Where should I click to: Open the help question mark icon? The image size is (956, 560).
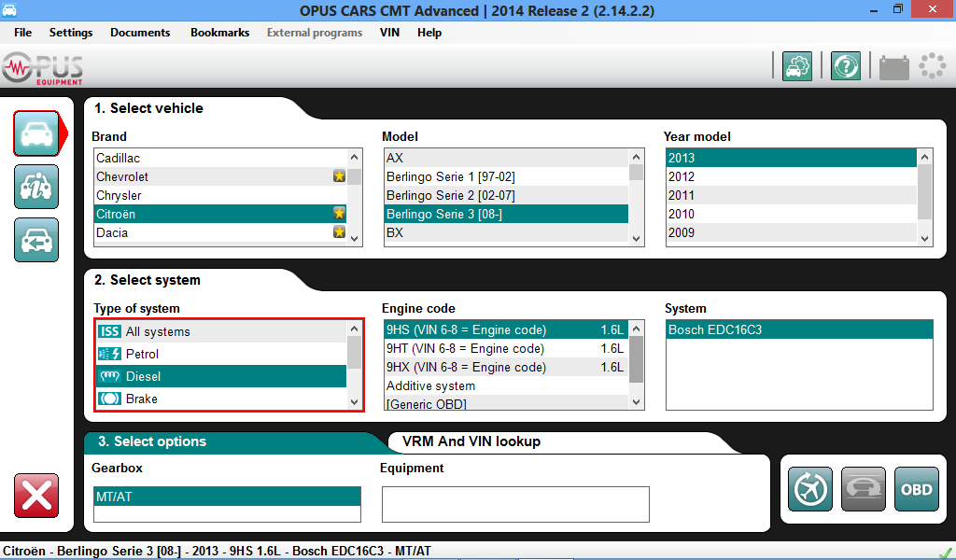(846, 66)
